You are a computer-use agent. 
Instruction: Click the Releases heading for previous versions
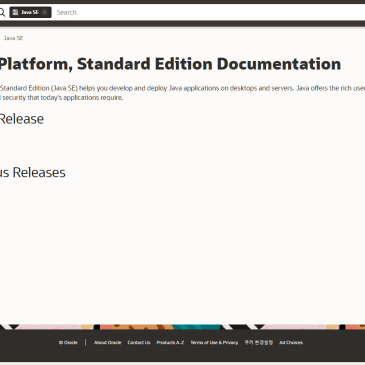tap(33, 172)
